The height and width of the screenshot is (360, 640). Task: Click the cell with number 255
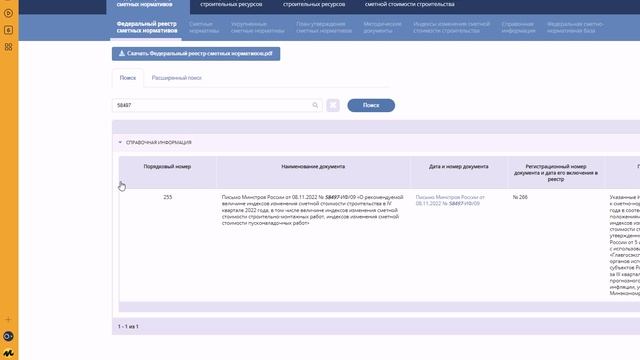[x=167, y=197]
